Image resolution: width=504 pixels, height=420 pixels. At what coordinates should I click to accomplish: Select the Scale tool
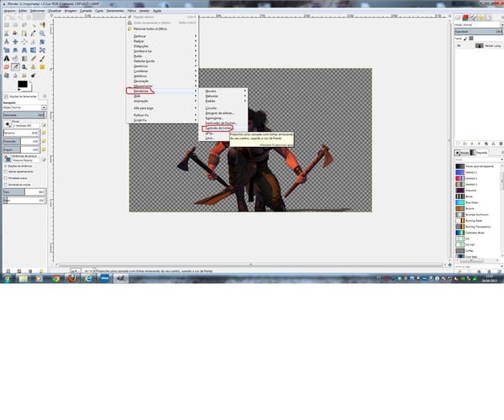[x=7, y=50]
